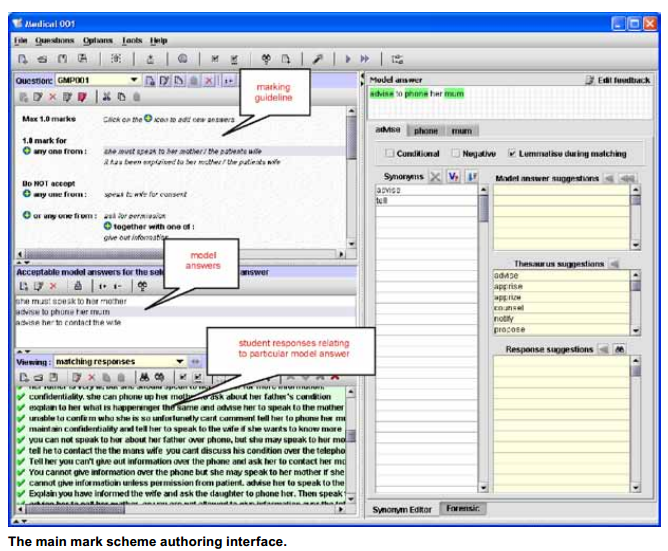This screenshot has width=668, height=551.
Task: Click the sort icon beside Synonyms
Action: pyautogui.click(x=472, y=176)
